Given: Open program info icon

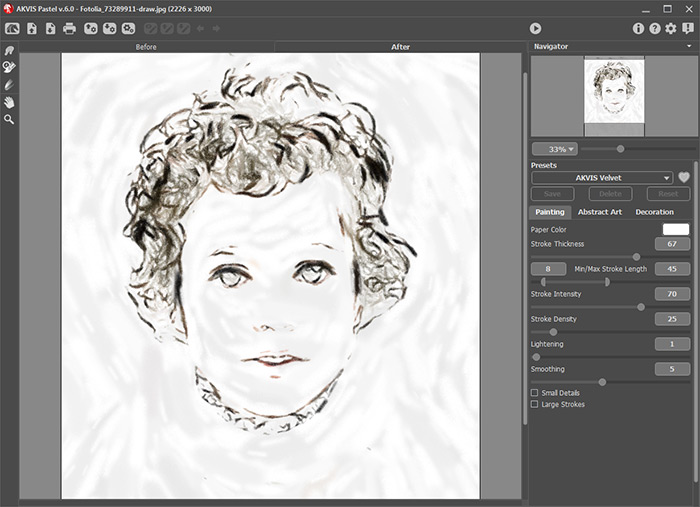Looking at the screenshot, I should [x=638, y=29].
